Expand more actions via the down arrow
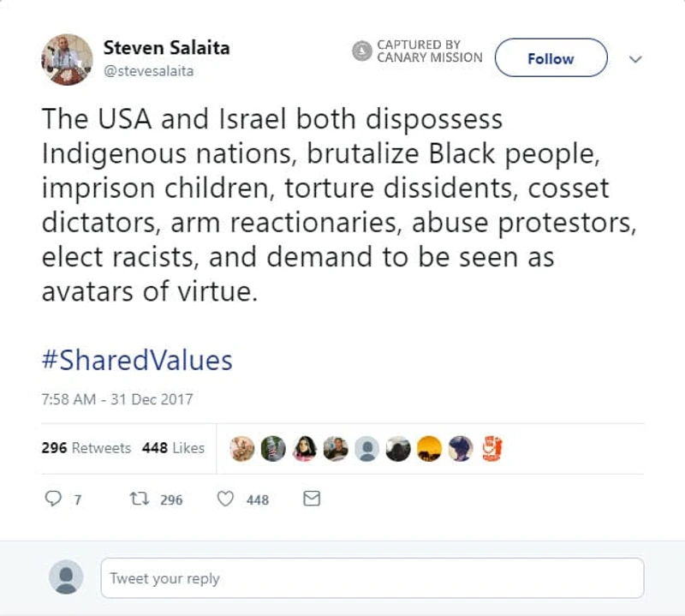The image size is (685, 616). 634,60
